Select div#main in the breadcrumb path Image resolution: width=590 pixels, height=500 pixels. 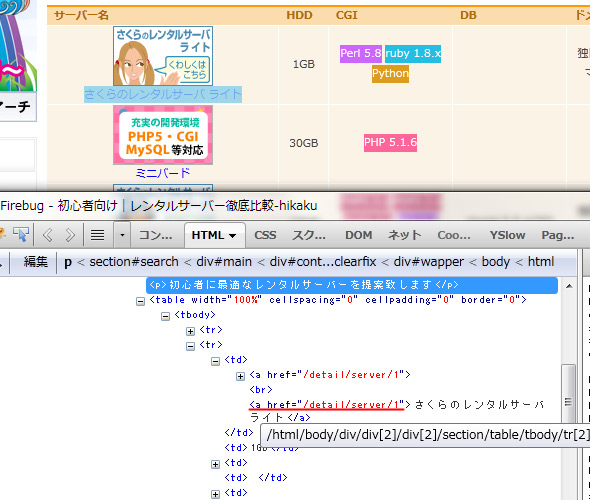(224, 261)
